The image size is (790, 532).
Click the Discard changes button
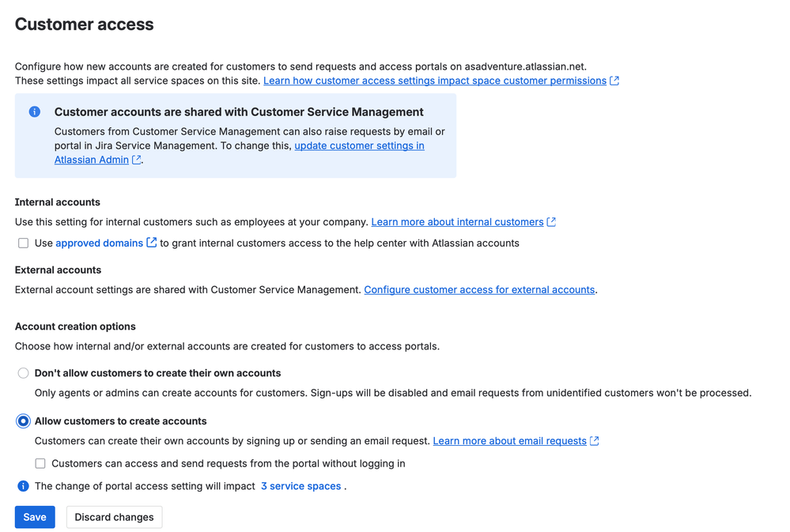[115, 517]
